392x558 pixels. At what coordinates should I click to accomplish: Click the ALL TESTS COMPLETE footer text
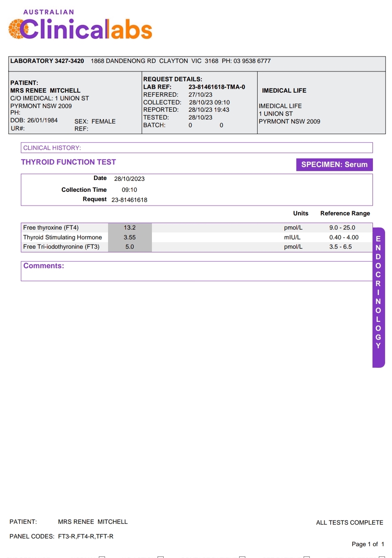349,523
